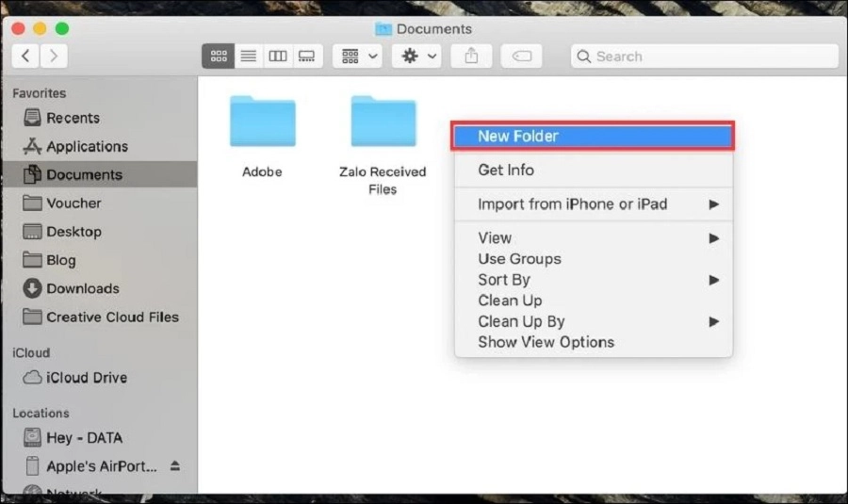
Task: Click the Locations sidebar heading
Action: pos(41,413)
